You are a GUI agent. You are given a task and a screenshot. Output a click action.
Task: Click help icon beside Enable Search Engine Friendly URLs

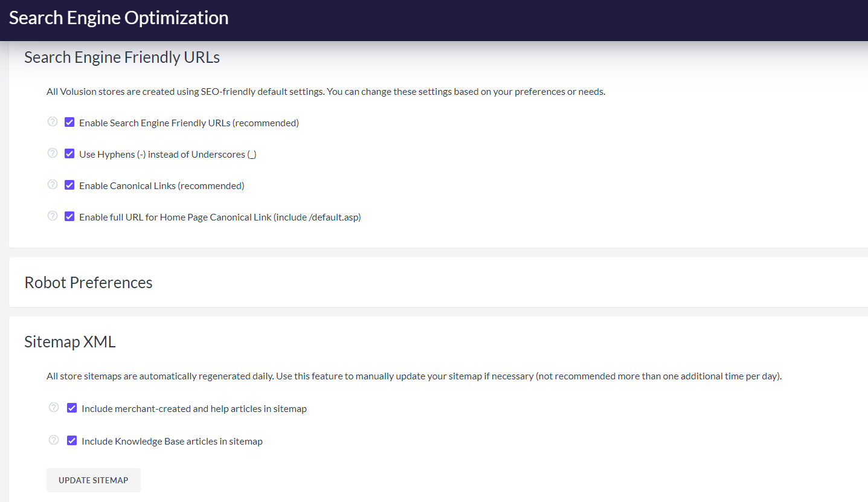click(x=53, y=122)
